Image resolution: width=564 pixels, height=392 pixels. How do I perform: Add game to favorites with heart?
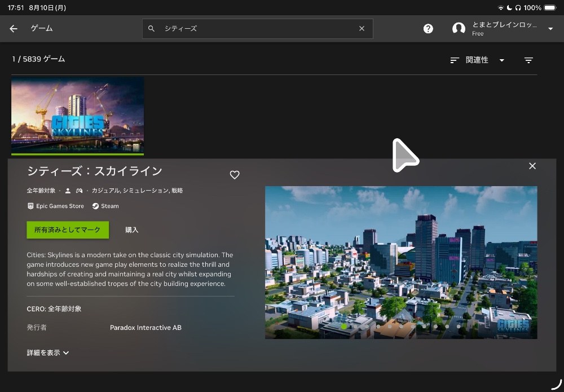point(235,175)
